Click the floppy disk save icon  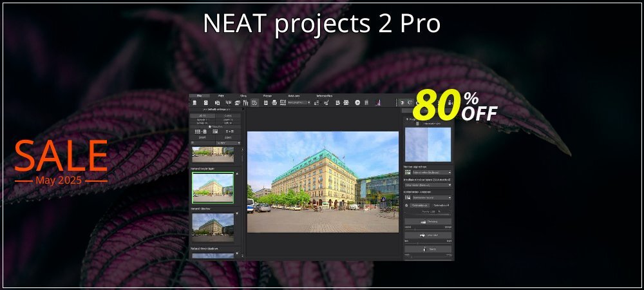[266, 102]
